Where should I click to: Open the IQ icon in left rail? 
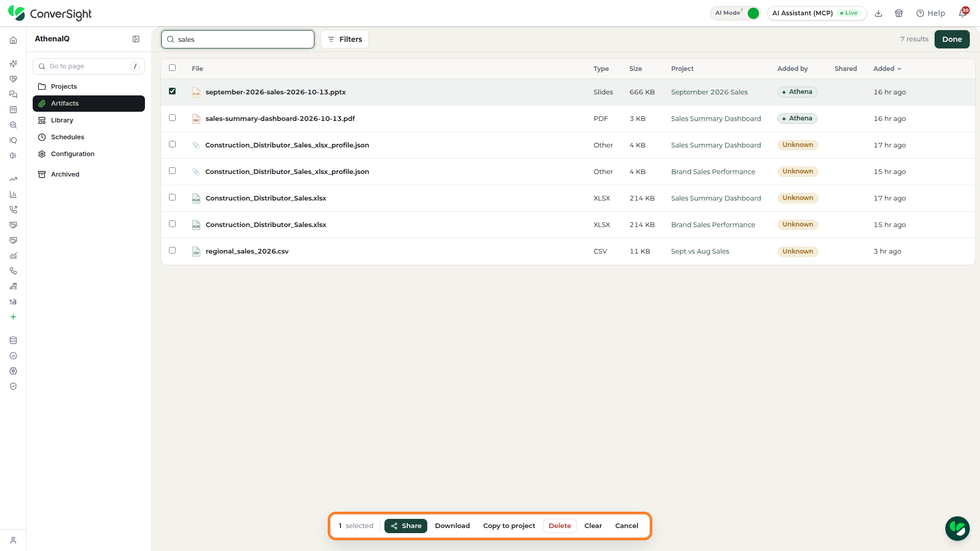(13, 140)
